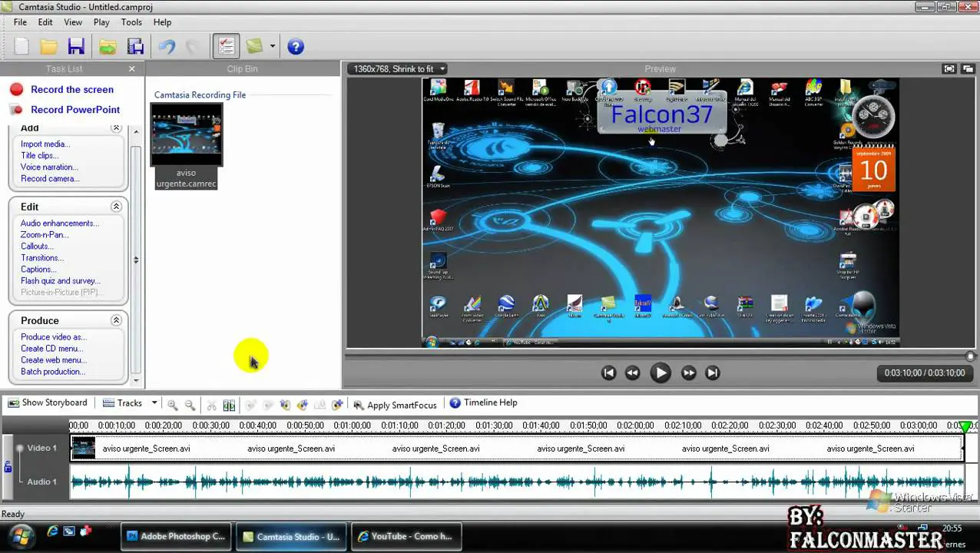Screen dimensions: 980x553
Task: Undo the last action with the blue arrow
Action: [167, 47]
